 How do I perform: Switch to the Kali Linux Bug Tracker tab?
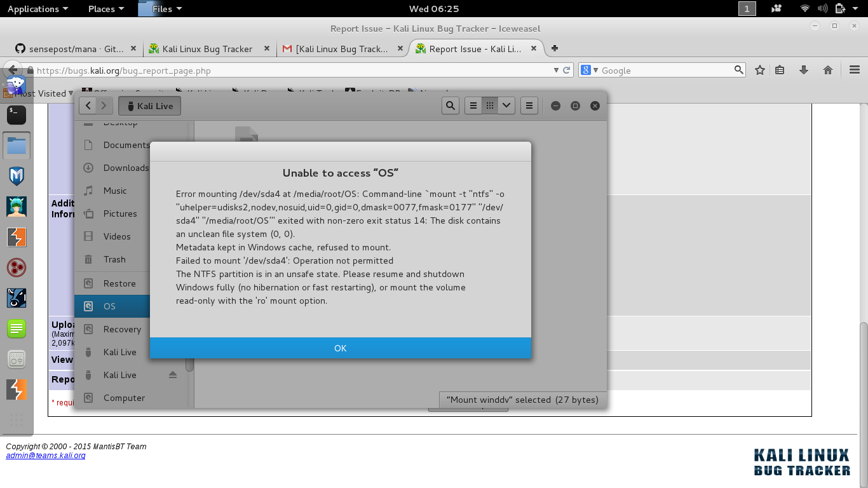pyautogui.click(x=209, y=49)
